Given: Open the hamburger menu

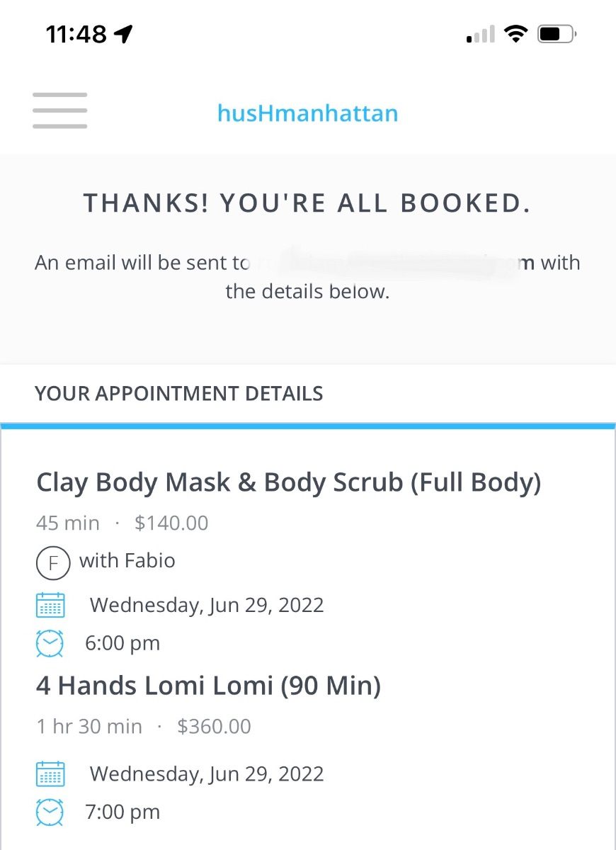Looking at the screenshot, I should click(x=59, y=110).
